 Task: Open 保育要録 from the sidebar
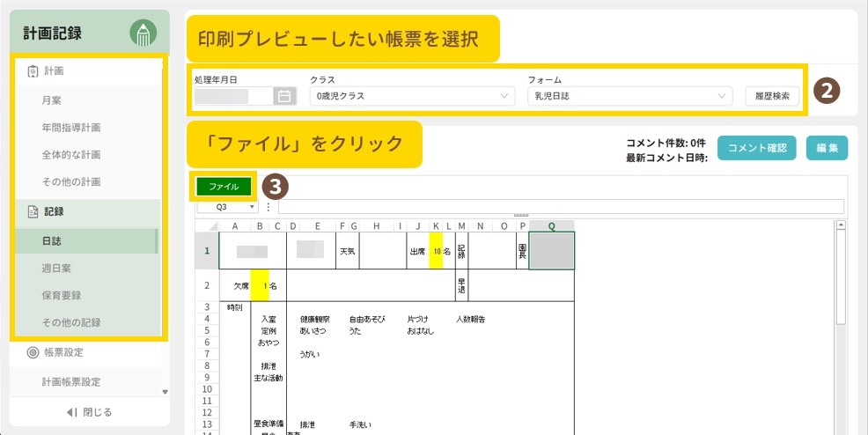(62, 295)
